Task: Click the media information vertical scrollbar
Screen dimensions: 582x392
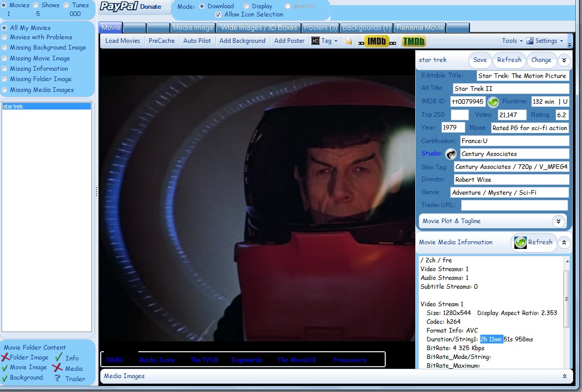Action: pyautogui.click(x=567, y=300)
